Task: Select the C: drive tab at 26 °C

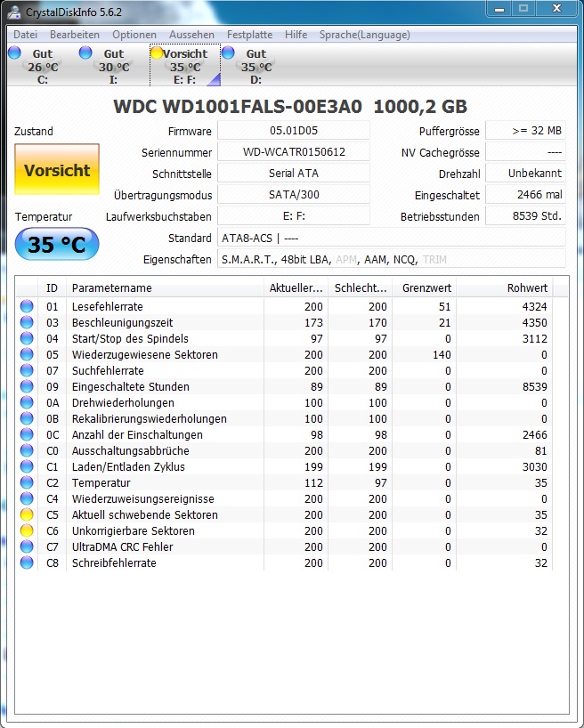Action: pos(43,66)
